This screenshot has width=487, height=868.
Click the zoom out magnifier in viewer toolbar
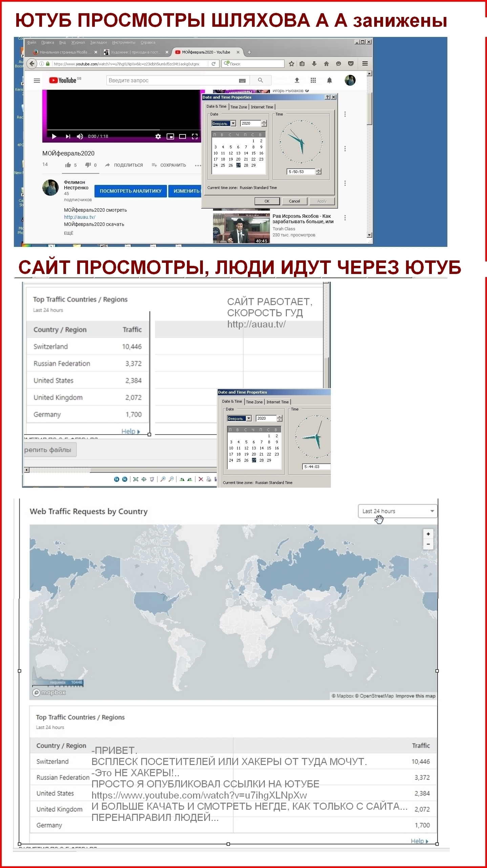171,479
